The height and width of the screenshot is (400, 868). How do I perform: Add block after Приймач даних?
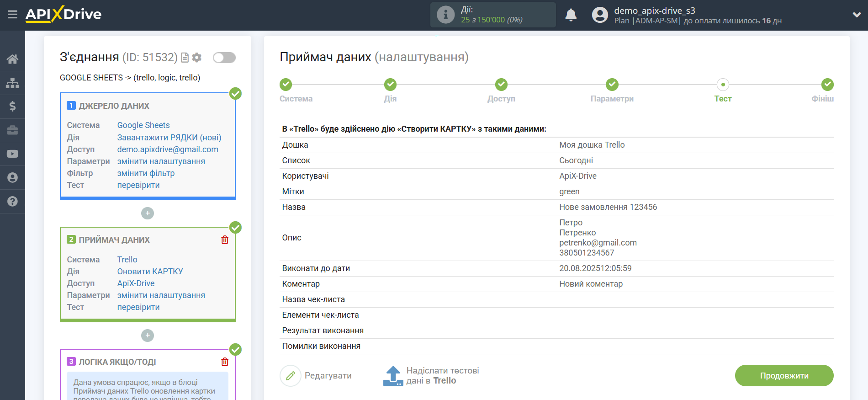pos(148,336)
